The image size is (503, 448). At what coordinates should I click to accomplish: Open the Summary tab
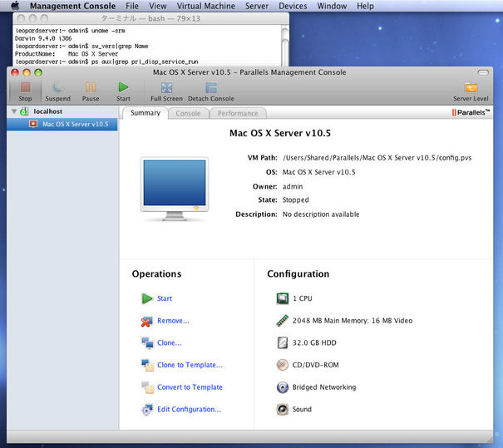pyautogui.click(x=145, y=113)
